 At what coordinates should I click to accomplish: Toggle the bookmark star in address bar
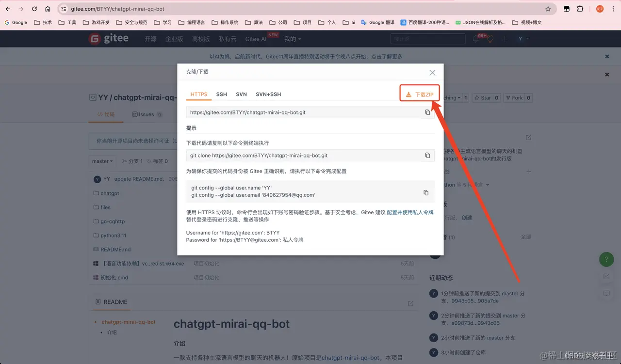tap(548, 8)
